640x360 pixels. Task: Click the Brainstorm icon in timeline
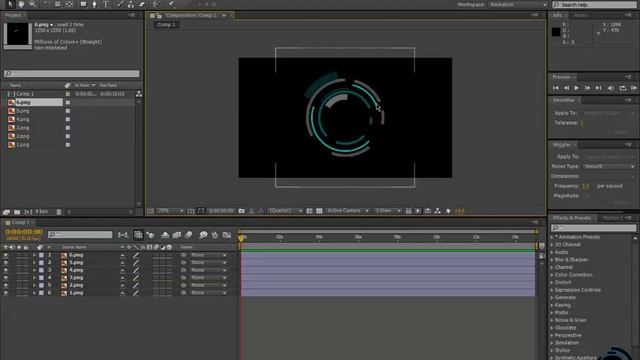pos(203,235)
